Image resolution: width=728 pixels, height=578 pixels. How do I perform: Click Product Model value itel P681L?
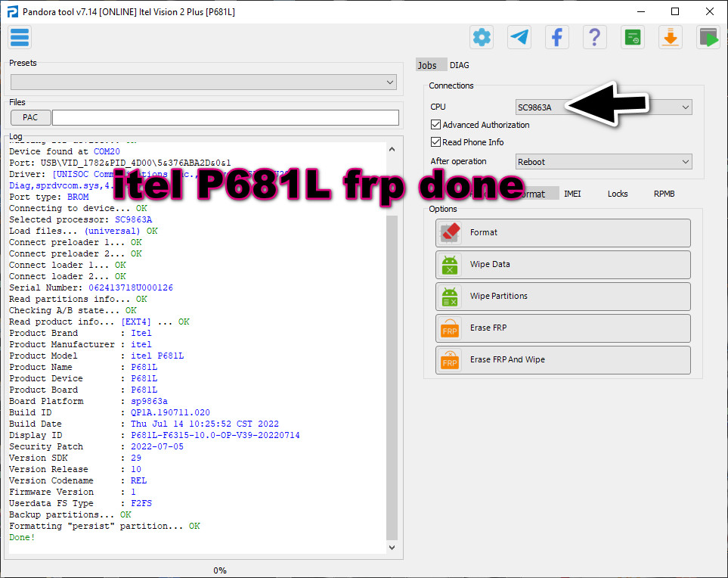click(157, 356)
